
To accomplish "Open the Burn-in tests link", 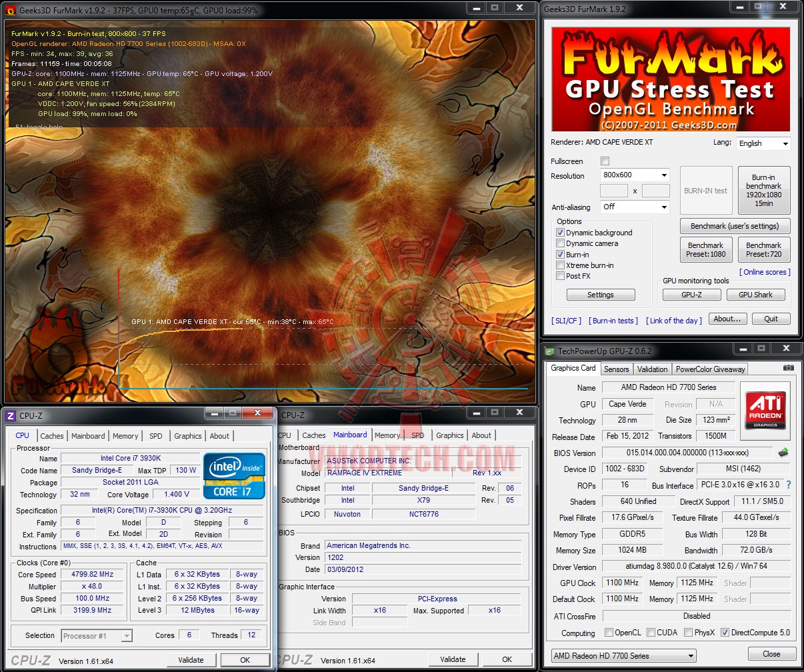I will (x=613, y=321).
